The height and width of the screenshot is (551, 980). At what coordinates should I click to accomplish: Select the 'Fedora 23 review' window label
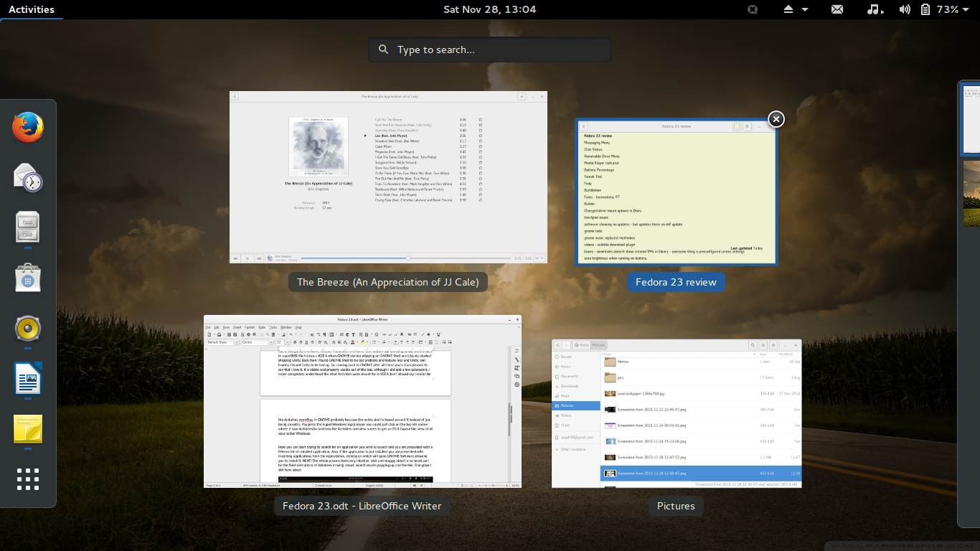[x=676, y=282]
